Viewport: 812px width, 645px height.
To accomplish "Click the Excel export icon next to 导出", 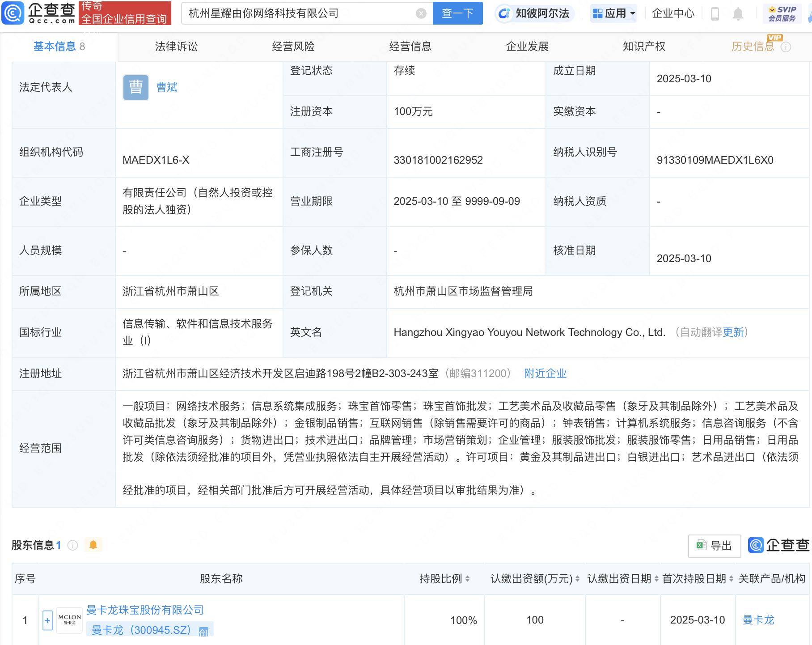I will [700, 546].
